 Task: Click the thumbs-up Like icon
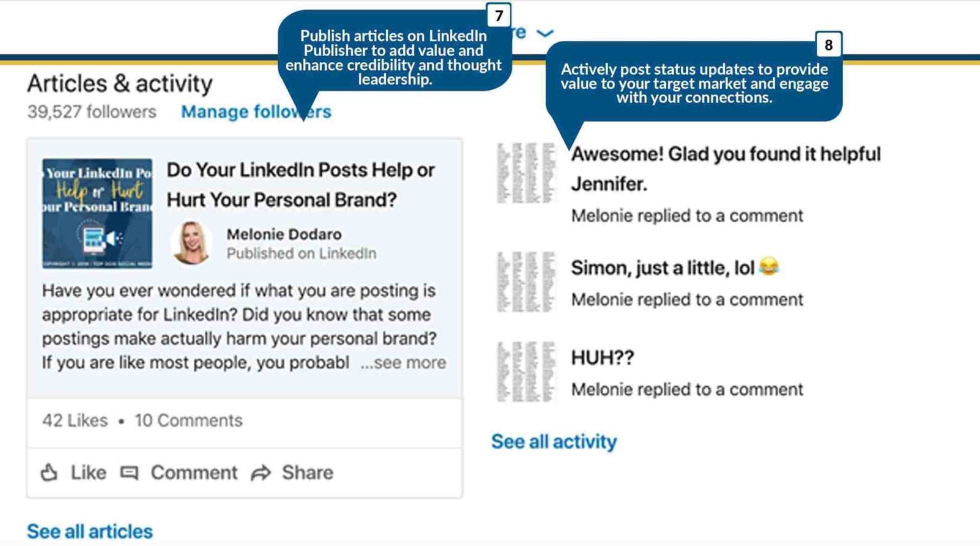coord(49,473)
